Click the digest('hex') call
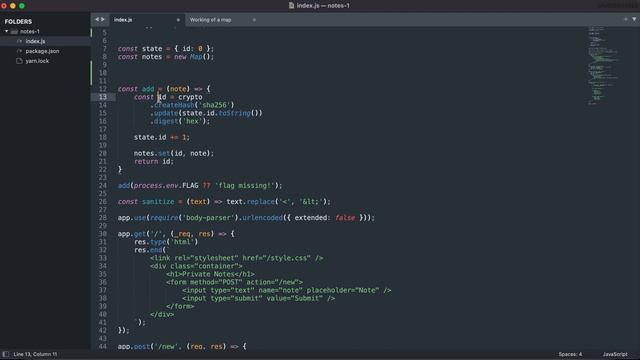This screenshot has height=360, width=640. coord(180,121)
